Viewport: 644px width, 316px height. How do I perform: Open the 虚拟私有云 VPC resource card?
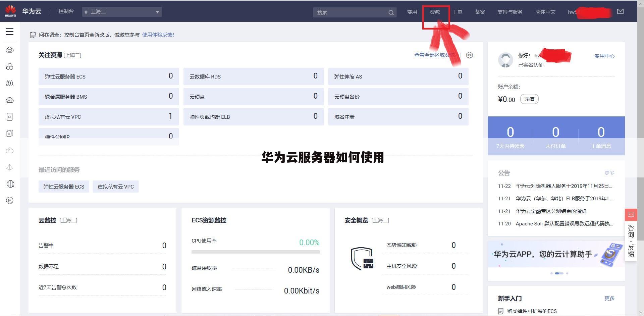click(109, 117)
